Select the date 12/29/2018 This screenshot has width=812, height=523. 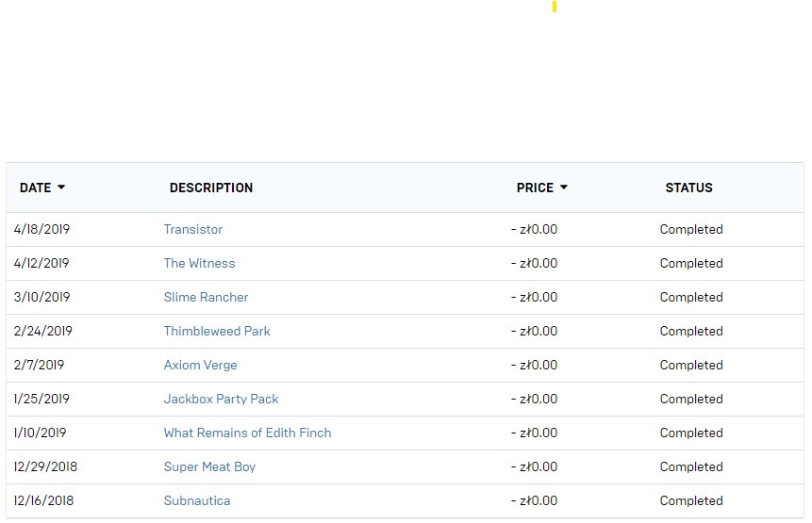click(45, 466)
